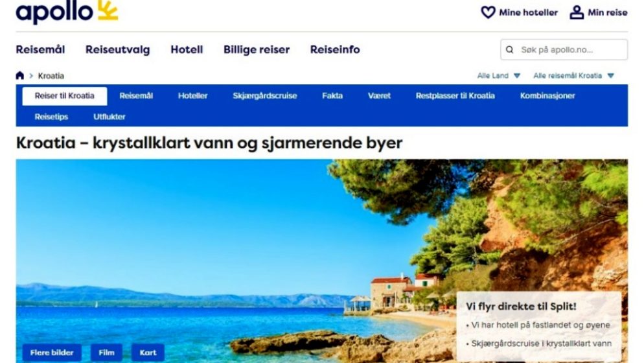This screenshot has height=363, width=644.
Task: Go to home via breadcrumb house icon
Action: click(x=19, y=76)
